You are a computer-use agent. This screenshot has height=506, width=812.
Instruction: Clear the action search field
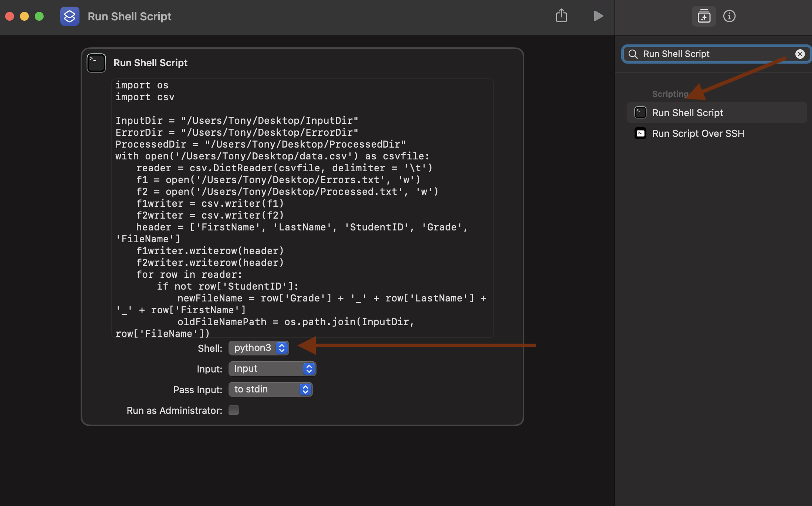[800, 54]
